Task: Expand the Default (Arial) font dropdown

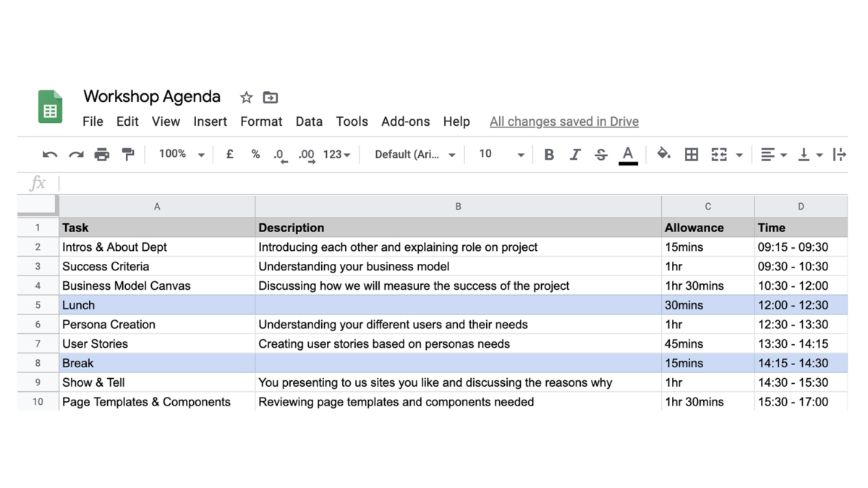Action: [x=414, y=155]
